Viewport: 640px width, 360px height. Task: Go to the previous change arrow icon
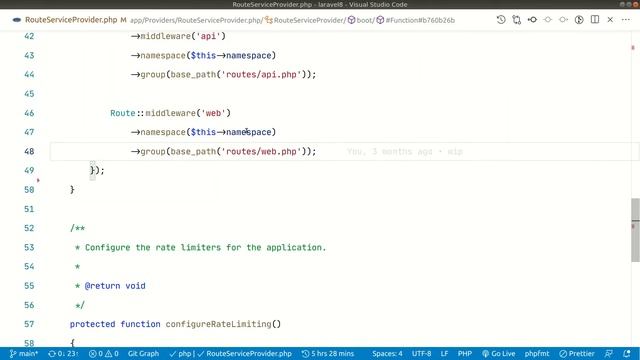[x=548, y=20]
